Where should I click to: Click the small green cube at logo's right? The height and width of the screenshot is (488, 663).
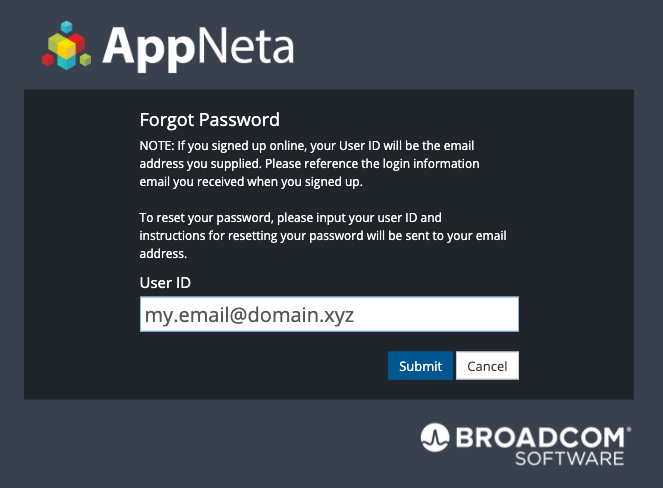click(87, 58)
